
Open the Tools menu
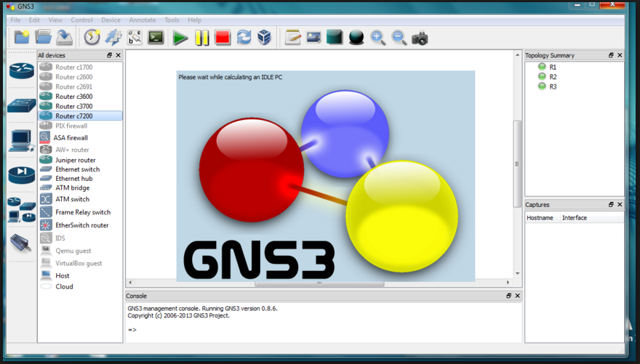pos(172,20)
